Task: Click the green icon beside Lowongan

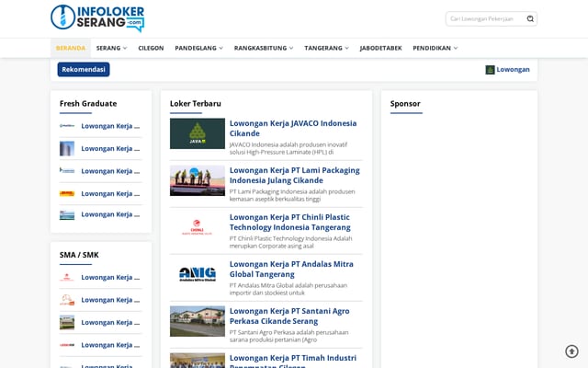Action: 490,70
